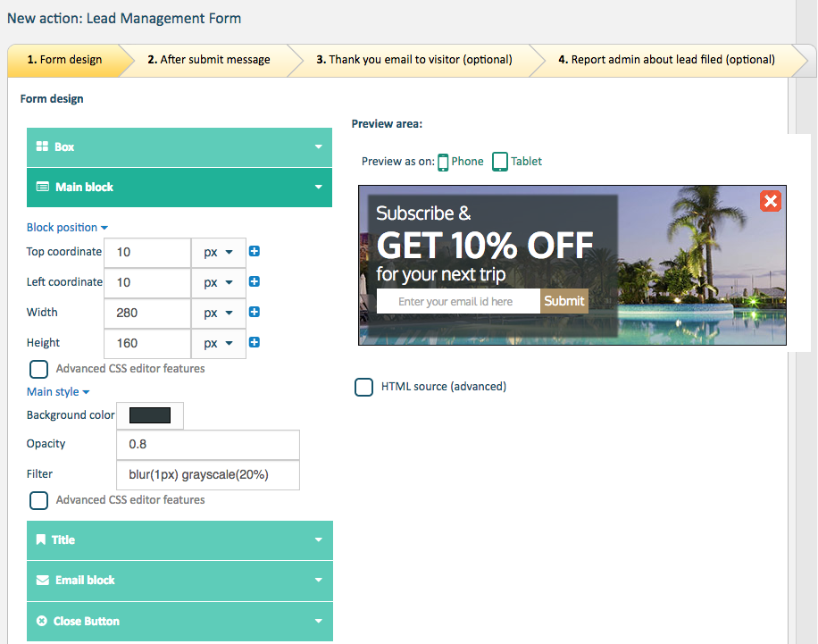Enable Advanced CSS editor under Block position

[39, 369]
